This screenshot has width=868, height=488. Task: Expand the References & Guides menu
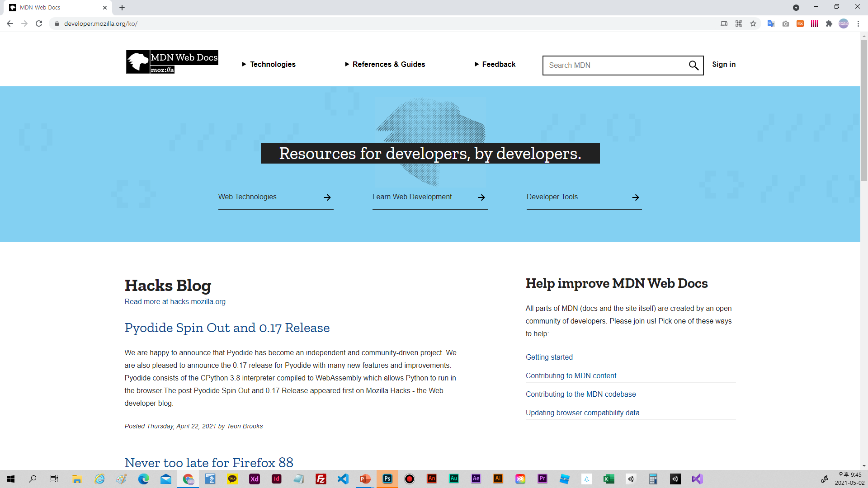(385, 64)
